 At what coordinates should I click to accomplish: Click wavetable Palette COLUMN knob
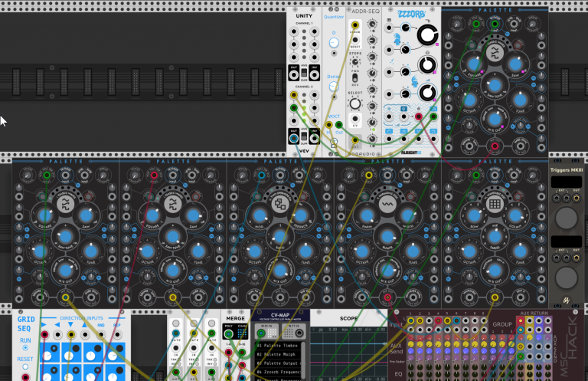click(x=515, y=216)
